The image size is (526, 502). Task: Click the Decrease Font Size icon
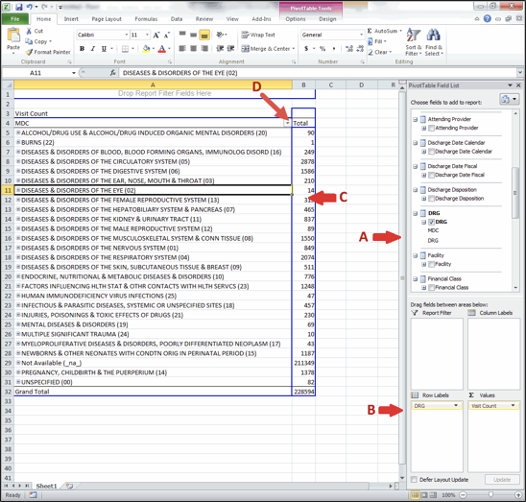[167, 35]
